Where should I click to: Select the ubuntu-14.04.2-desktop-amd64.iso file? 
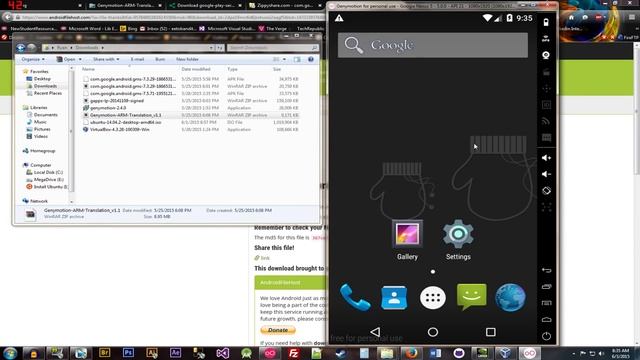point(125,122)
